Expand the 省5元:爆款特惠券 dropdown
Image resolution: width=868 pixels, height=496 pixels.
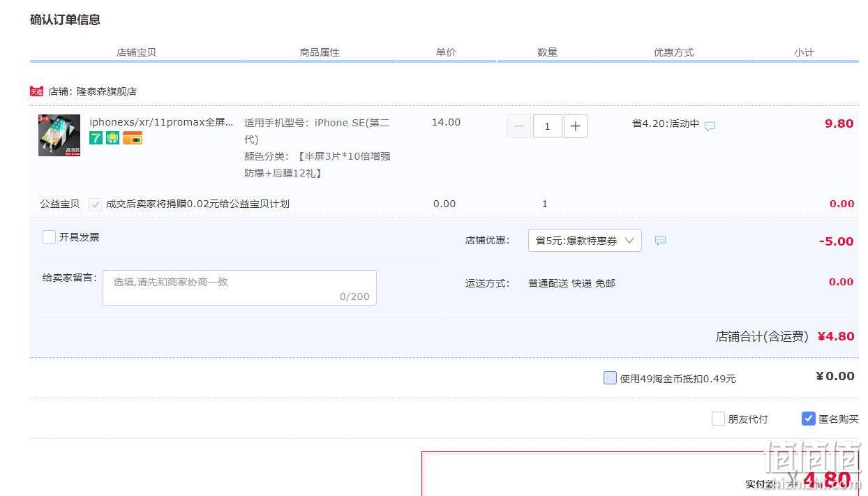(585, 241)
